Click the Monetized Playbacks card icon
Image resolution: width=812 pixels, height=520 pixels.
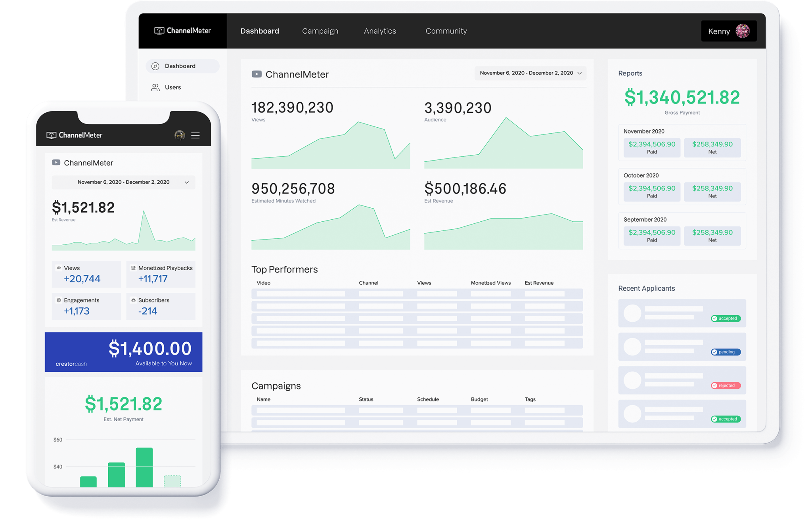(133, 268)
